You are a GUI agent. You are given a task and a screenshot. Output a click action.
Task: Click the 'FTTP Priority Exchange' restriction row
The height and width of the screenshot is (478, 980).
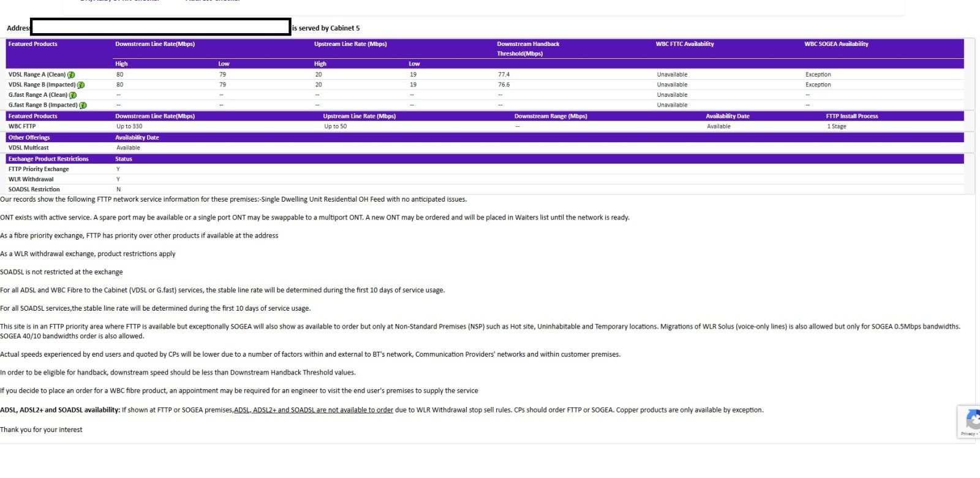coord(39,169)
